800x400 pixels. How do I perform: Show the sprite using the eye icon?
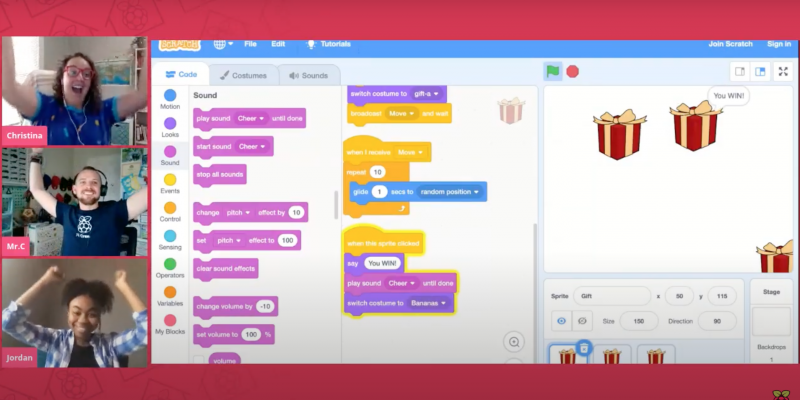(561, 321)
